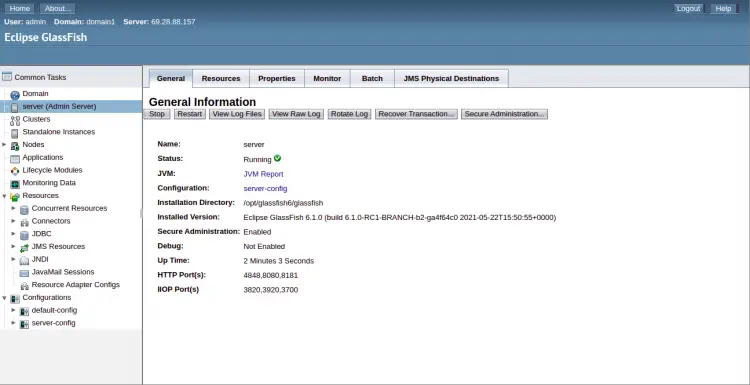Select Clusters in the tree

[36, 119]
